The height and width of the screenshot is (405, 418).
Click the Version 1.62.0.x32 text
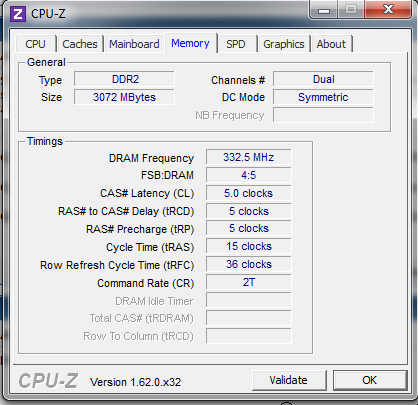(x=135, y=382)
